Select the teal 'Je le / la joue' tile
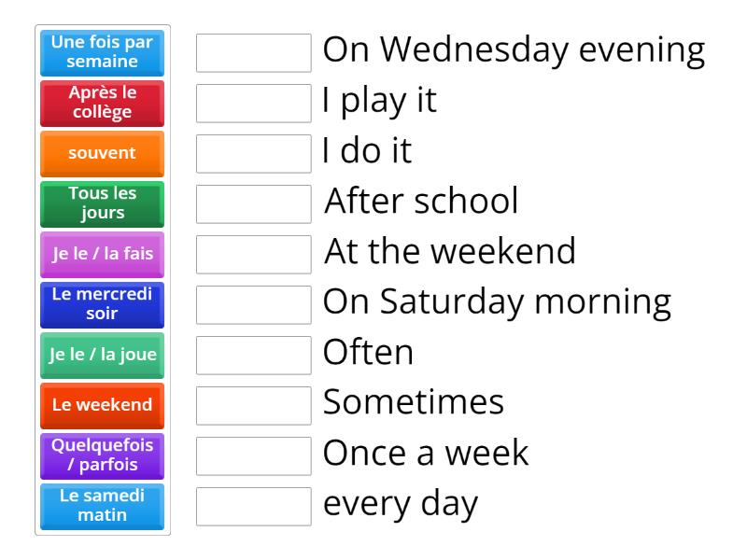The height and width of the screenshot is (560, 747). pyautogui.click(x=102, y=355)
